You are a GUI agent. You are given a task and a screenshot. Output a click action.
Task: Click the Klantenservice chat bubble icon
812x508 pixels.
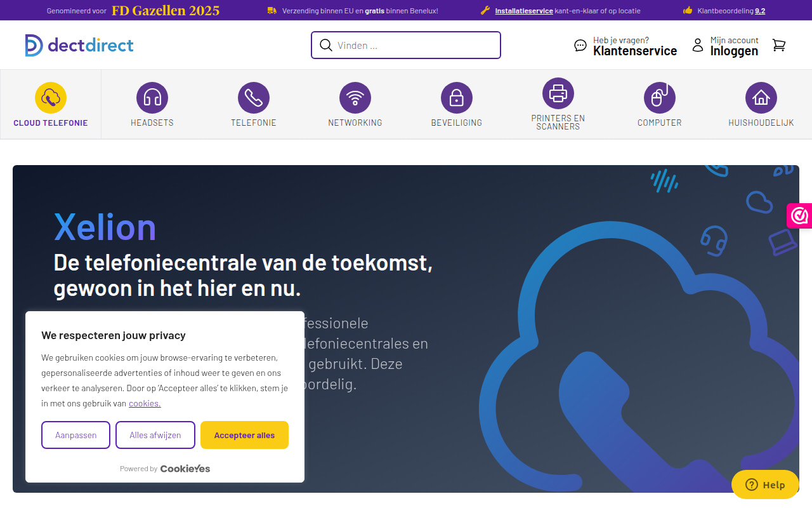pos(580,45)
